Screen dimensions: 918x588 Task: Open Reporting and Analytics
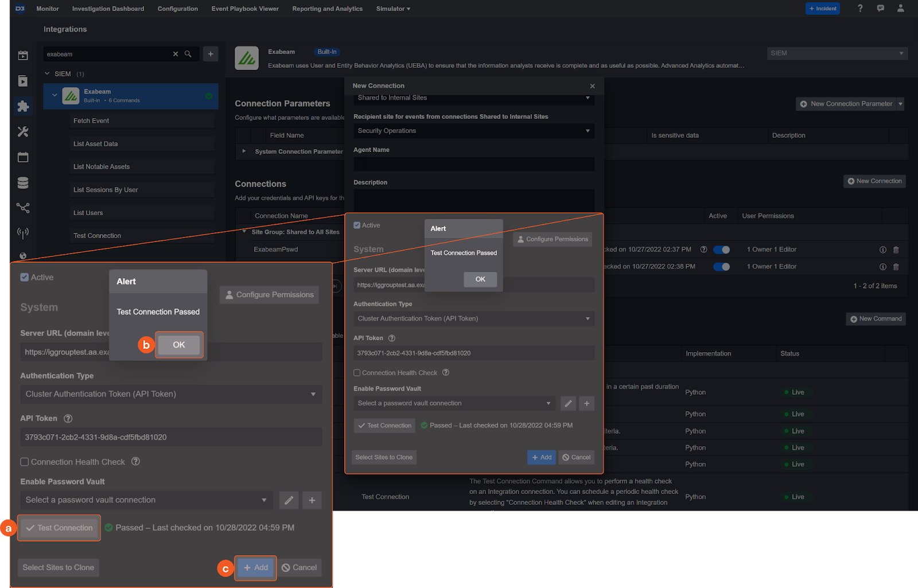tap(327, 9)
